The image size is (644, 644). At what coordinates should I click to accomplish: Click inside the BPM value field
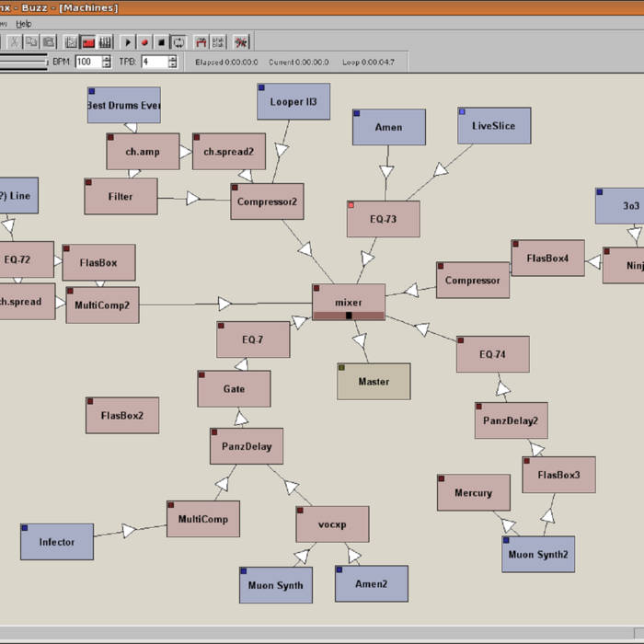click(x=87, y=62)
